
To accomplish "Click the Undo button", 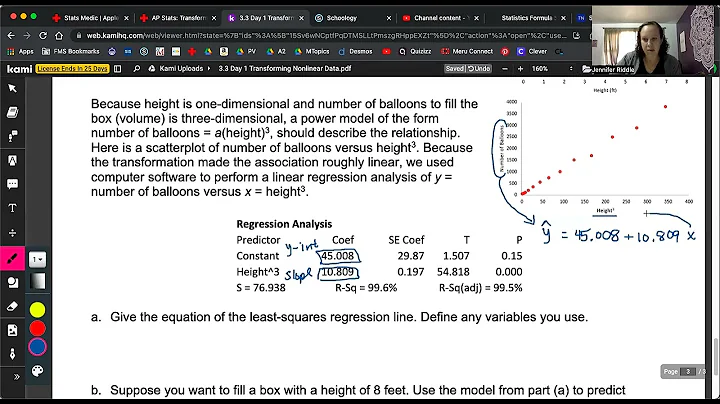I will pos(479,69).
